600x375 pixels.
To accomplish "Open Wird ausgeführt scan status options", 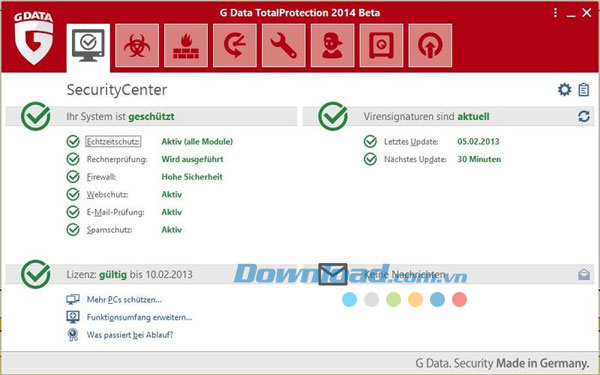I will point(192,159).
